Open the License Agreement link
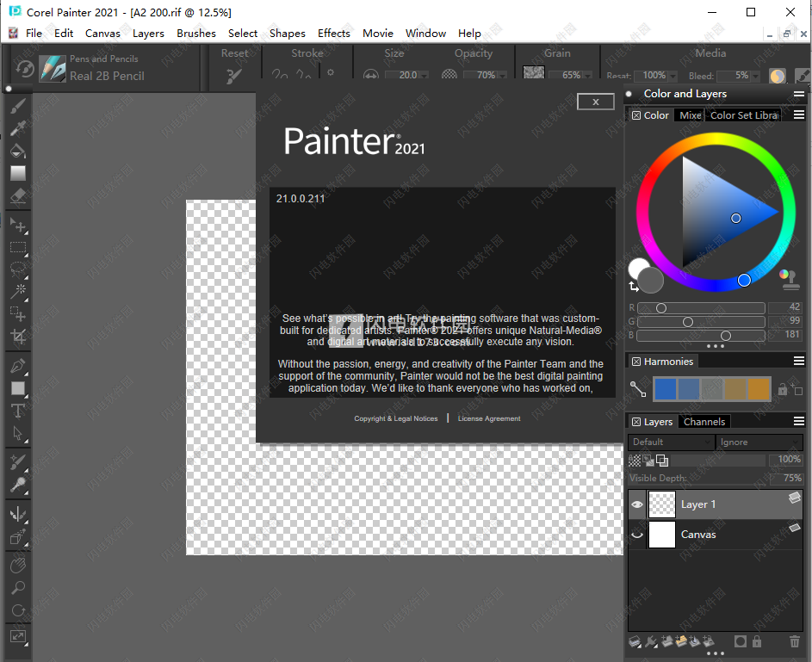The image size is (812, 662). [x=489, y=418]
